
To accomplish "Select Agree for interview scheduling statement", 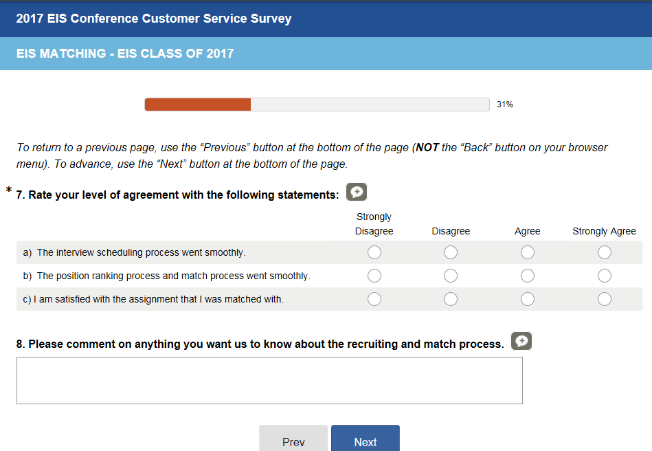I will tap(527, 251).
